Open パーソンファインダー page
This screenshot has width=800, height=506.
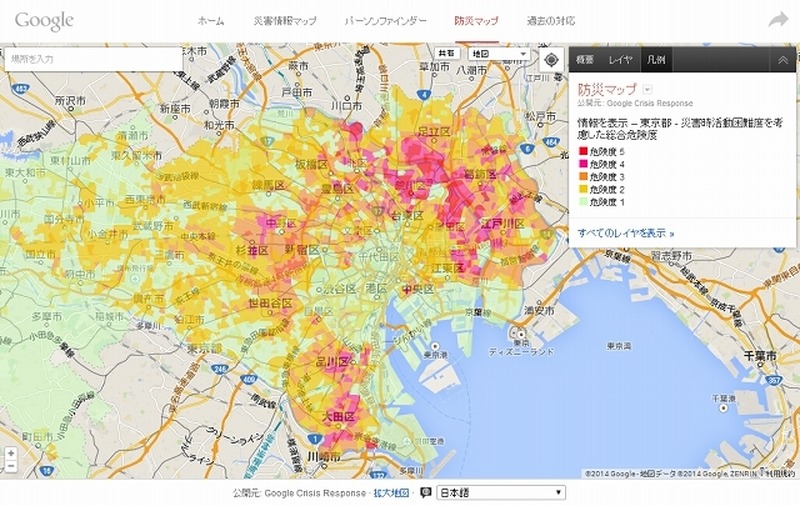pos(385,21)
